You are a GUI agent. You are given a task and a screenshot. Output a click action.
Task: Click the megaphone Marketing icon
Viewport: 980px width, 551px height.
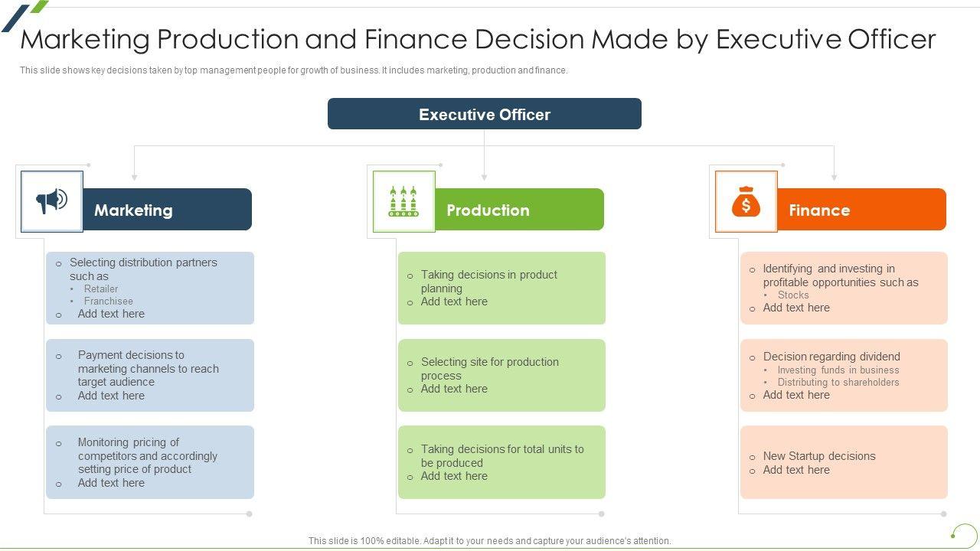[x=52, y=201]
